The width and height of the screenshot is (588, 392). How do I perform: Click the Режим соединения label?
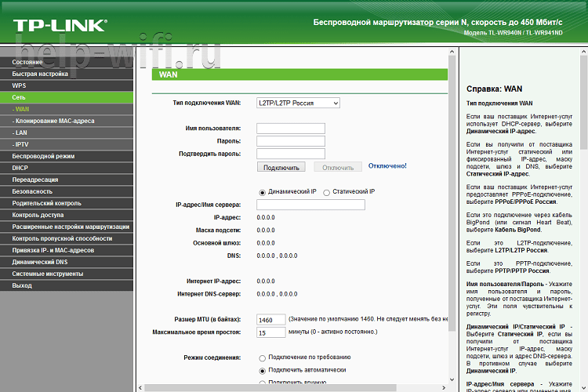[212, 358]
